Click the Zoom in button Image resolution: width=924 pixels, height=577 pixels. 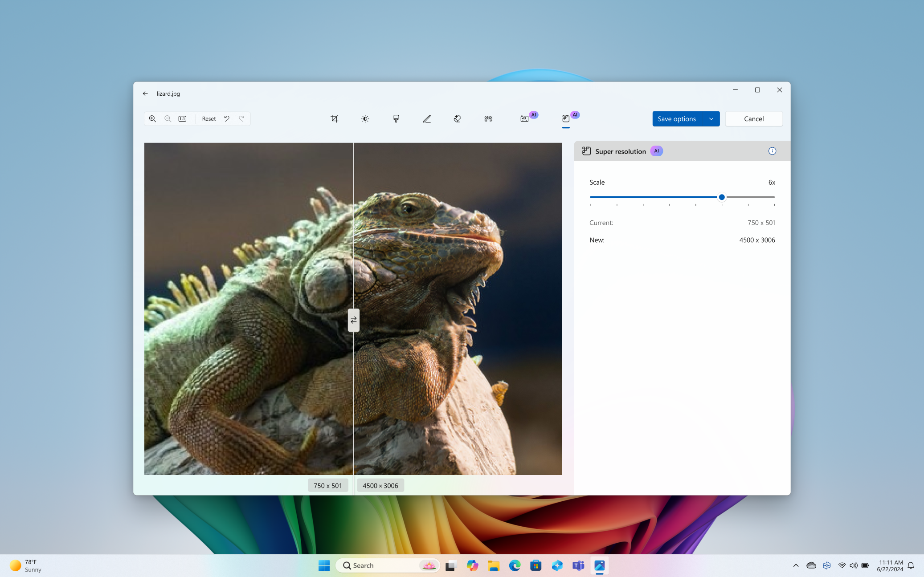(x=152, y=118)
